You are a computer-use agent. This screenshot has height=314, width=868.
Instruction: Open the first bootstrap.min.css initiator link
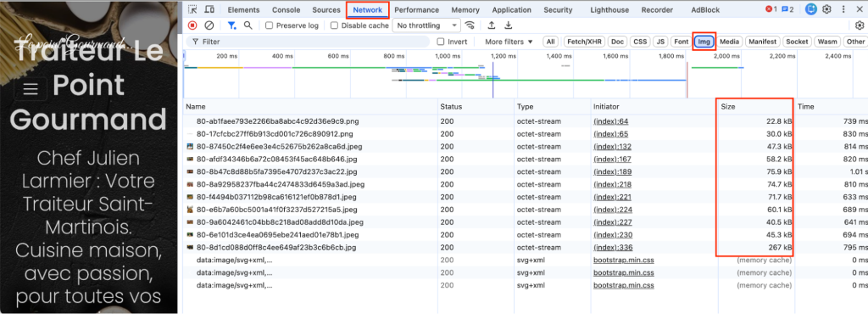point(624,260)
